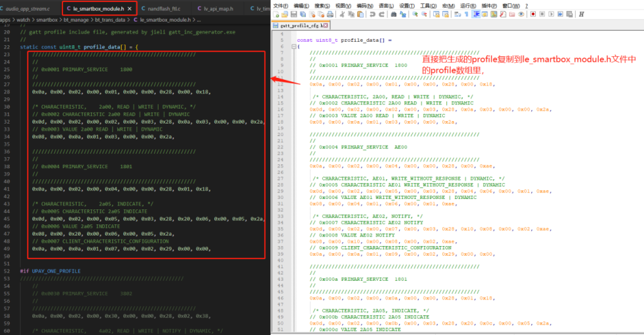Click the Cut scissors icon in Notepad++
The image size is (644, 335).
342,14
